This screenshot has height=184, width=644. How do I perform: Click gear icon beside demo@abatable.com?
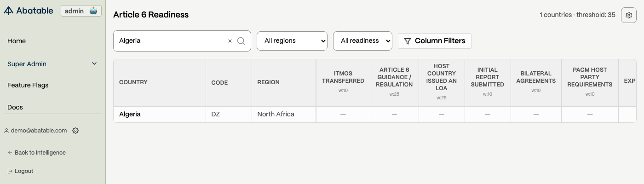[75, 131]
